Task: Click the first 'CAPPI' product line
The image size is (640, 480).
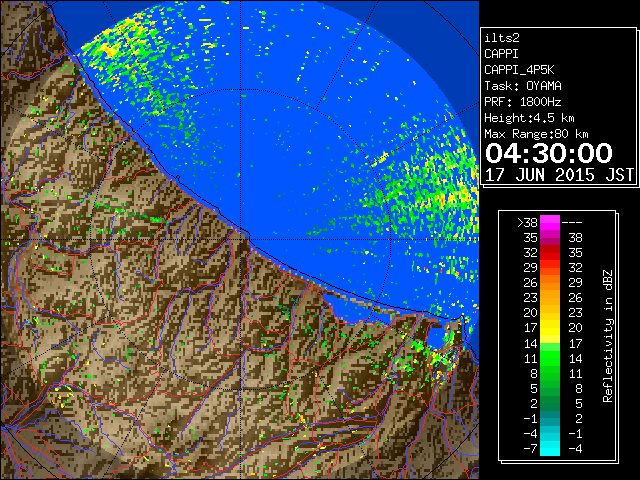Action: (x=501, y=54)
